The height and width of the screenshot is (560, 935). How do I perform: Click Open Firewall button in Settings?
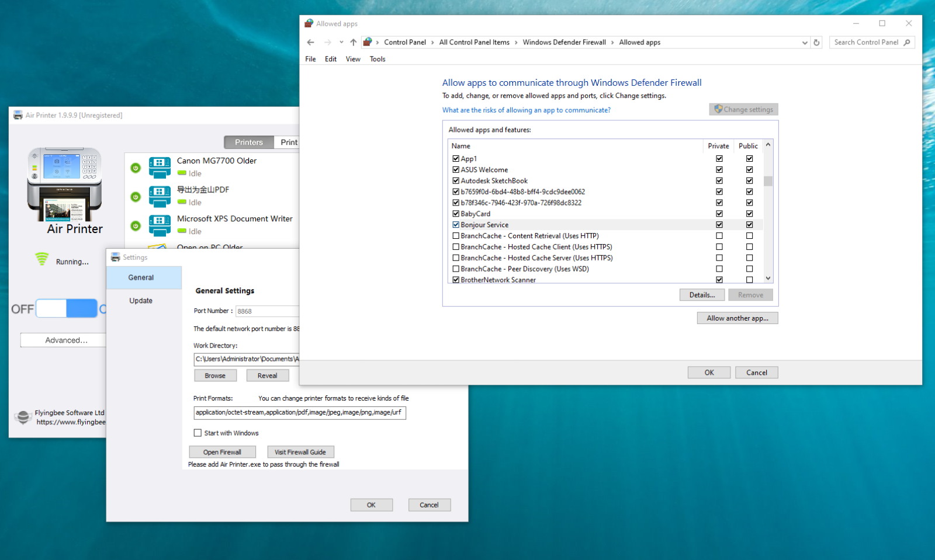pos(222,452)
